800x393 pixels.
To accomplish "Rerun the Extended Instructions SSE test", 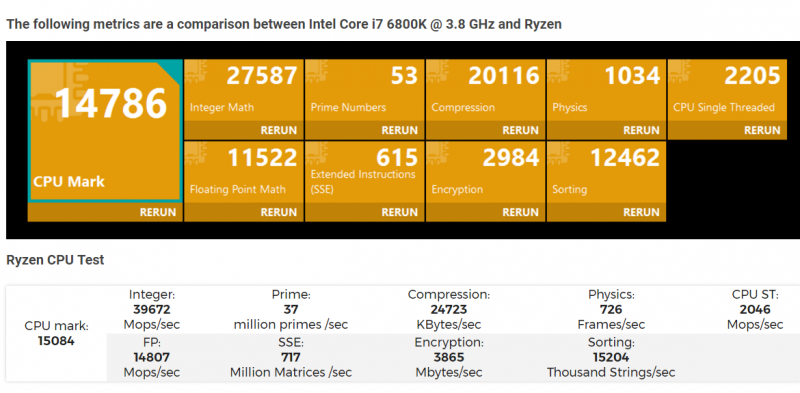I will (399, 212).
